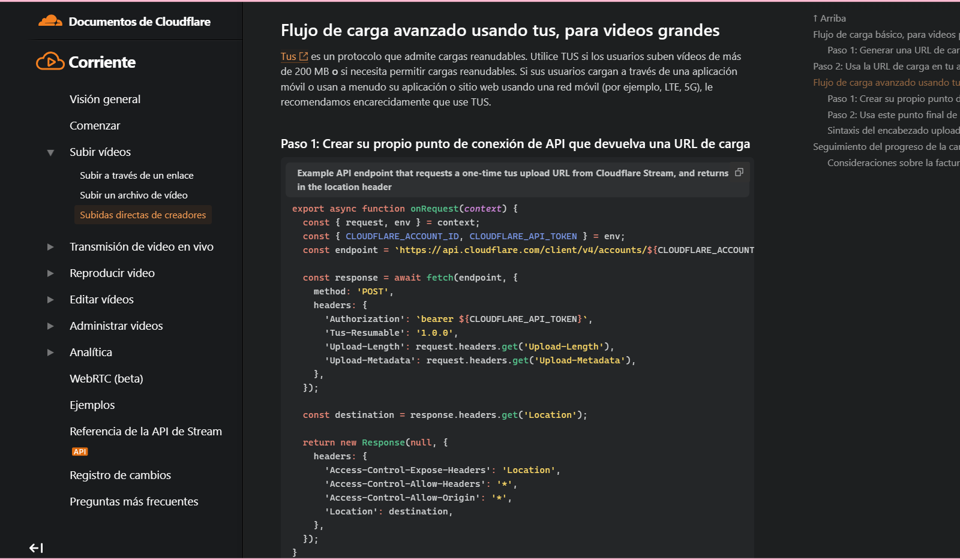Jump to Paso 1: Generar una URL
The image size is (960, 560).
(893, 50)
